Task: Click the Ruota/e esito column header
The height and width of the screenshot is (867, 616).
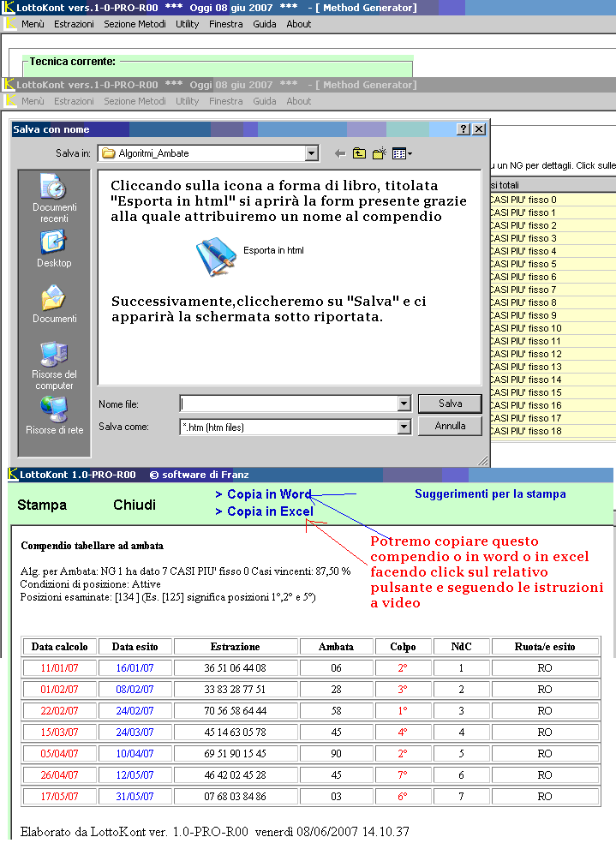Action: pyautogui.click(x=545, y=646)
